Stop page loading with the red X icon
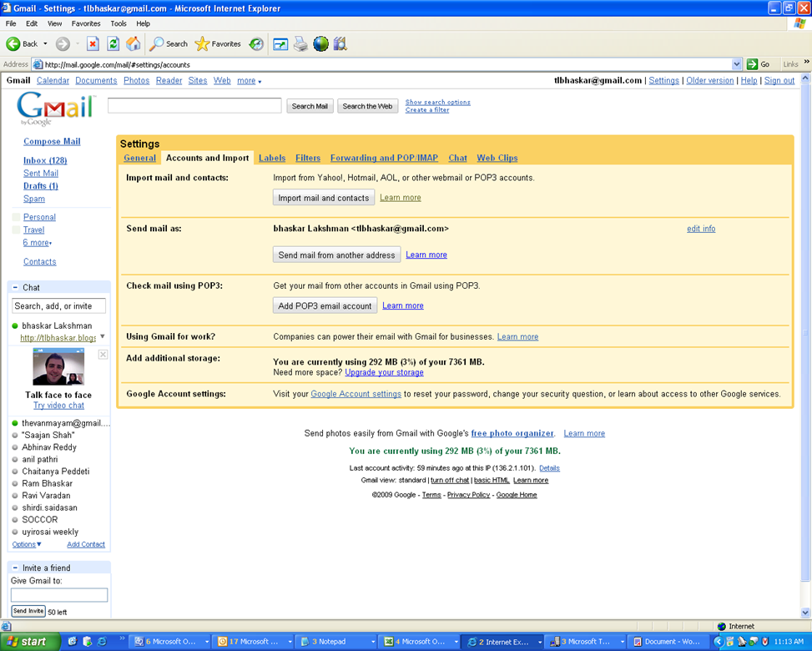The width and height of the screenshot is (812, 651). point(93,44)
